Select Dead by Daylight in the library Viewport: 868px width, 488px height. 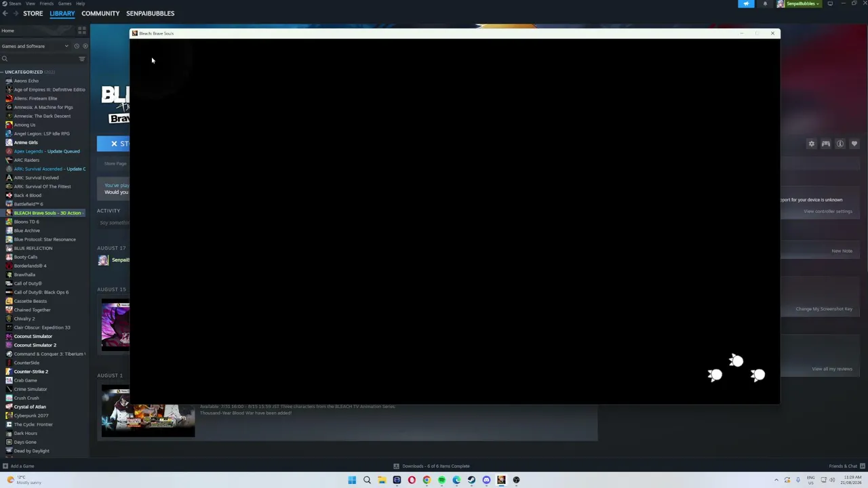pos(31,451)
